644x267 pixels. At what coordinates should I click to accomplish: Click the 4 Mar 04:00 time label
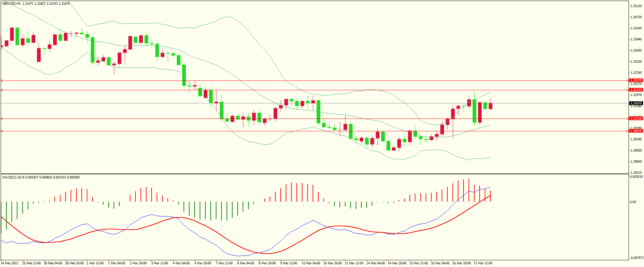(x=181, y=263)
